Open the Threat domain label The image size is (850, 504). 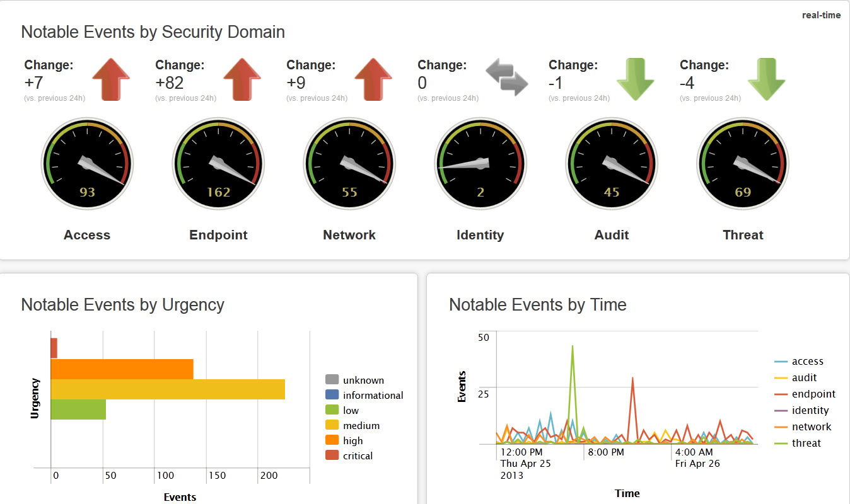[x=743, y=235]
